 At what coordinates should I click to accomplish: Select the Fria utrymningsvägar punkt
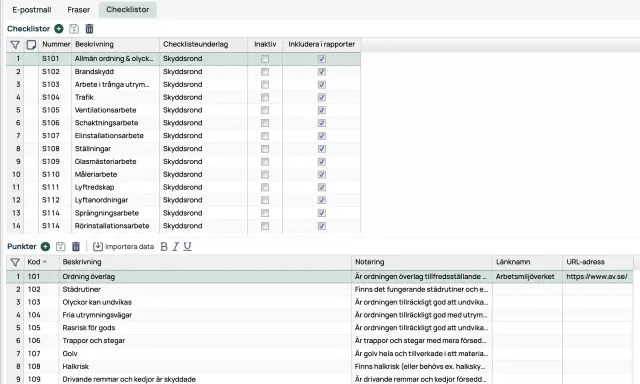click(320, 315)
